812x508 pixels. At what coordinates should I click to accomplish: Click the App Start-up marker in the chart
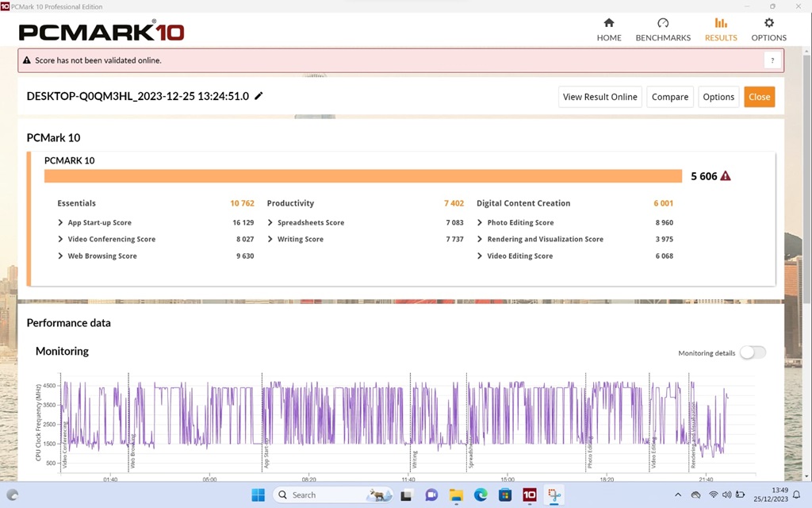266,453
